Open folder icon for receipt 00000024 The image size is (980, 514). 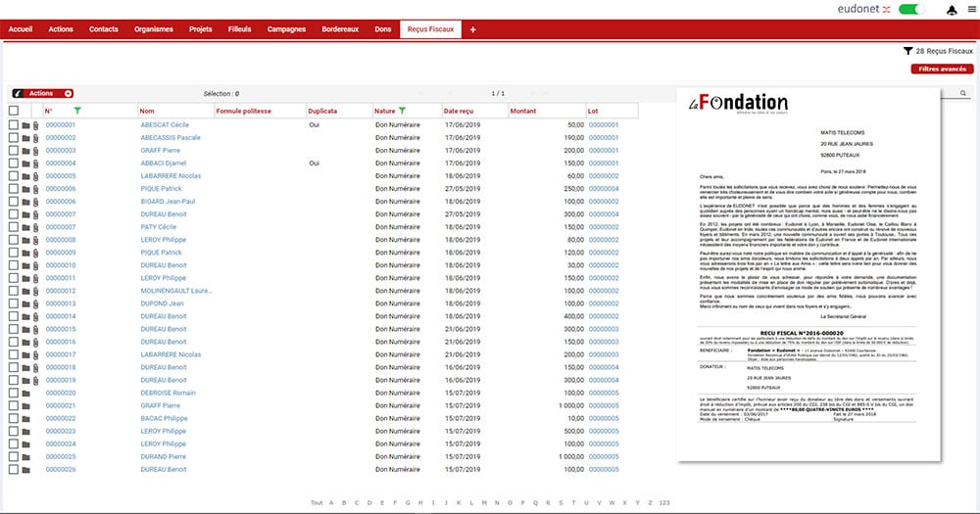[25, 444]
